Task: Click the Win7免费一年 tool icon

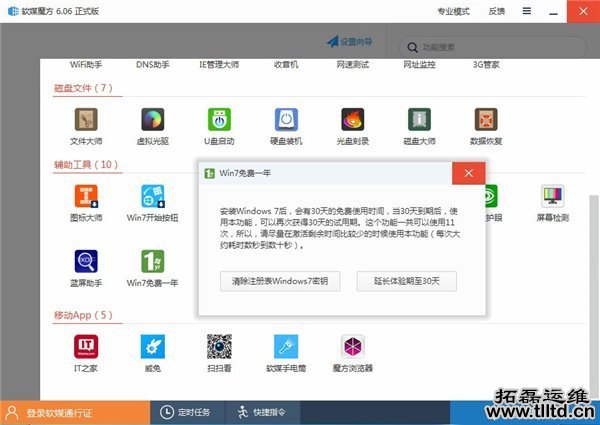Action: point(153,261)
